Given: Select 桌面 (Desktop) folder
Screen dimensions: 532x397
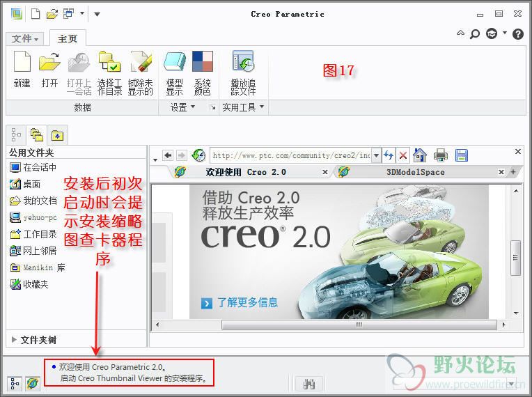Looking at the screenshot, I should coord(25,184).
